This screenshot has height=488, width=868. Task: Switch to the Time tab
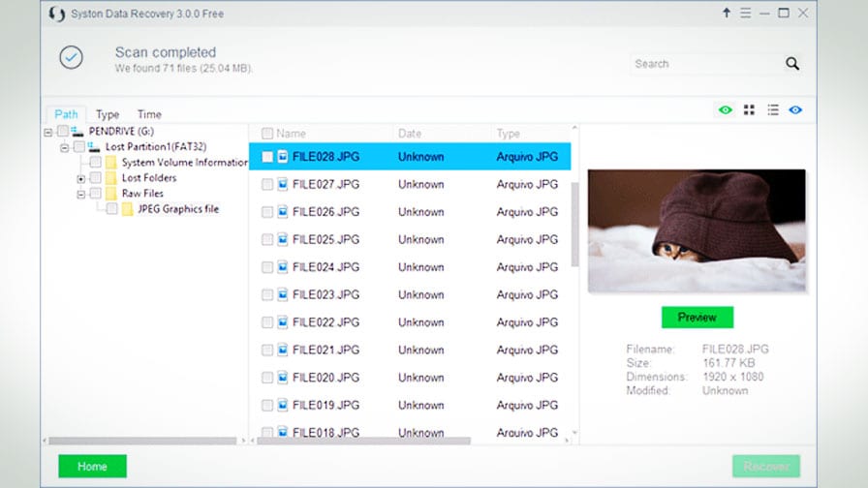click(149, 114)
